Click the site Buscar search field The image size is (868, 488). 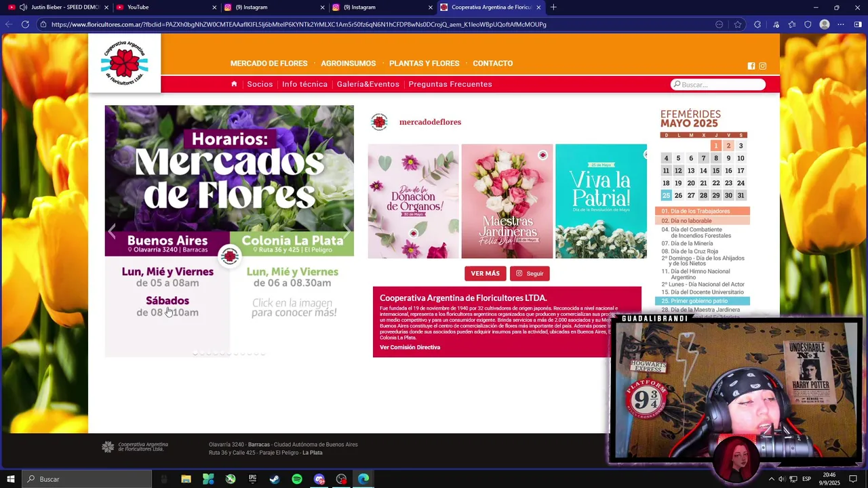pos(718,85)
